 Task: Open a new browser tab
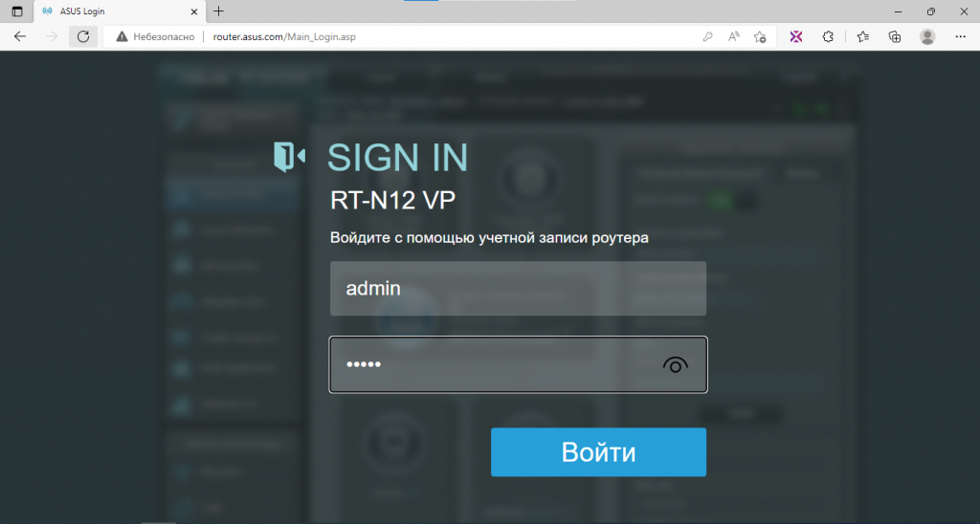(218, 11)
